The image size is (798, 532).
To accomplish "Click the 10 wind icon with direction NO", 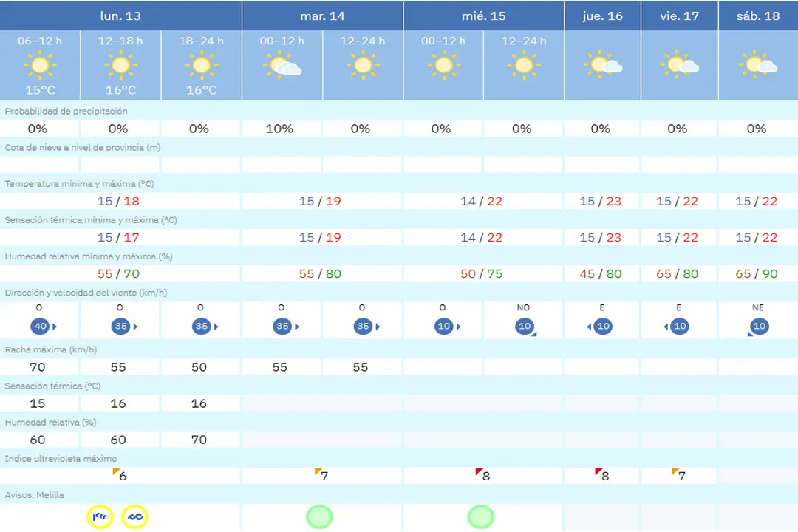I will tap(526, 327).
